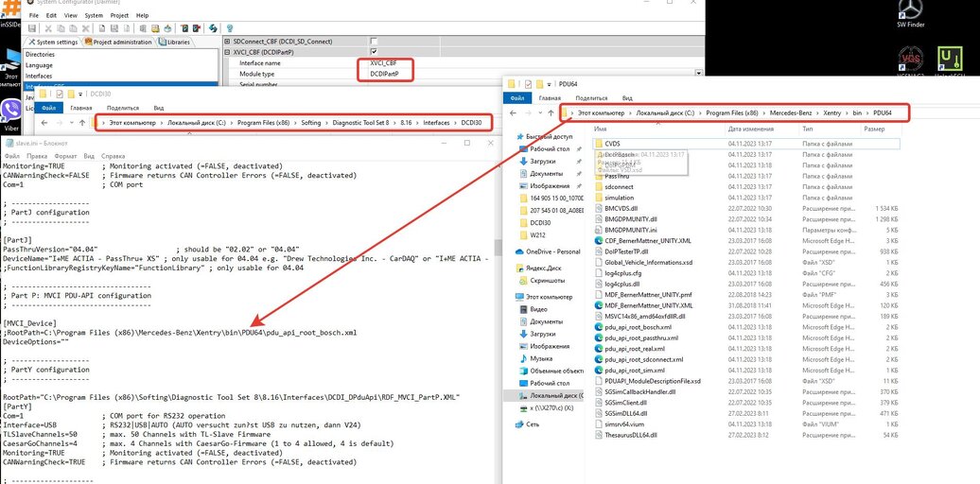The height and width of the screenshot is (484, 980).
Task: Open quick access toolbar dropdown in DCDI30 title bar
Action: [81, 94]
